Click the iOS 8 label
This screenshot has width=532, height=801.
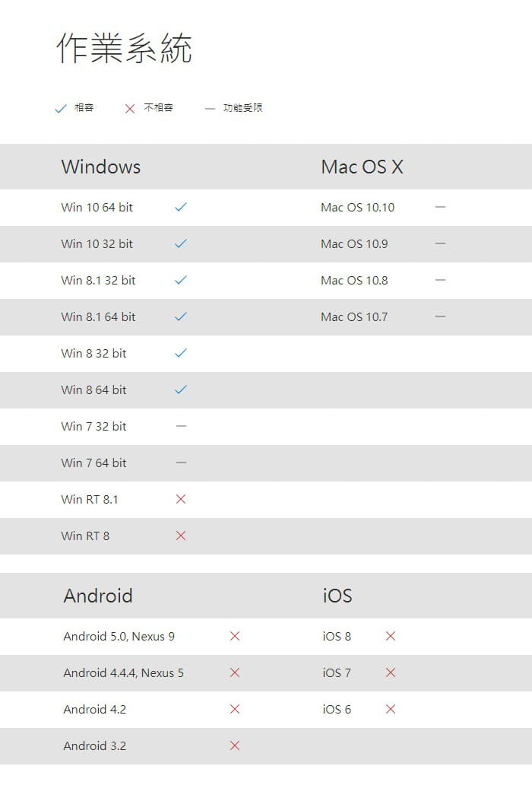pyautogui.click(x=337, y=637)
